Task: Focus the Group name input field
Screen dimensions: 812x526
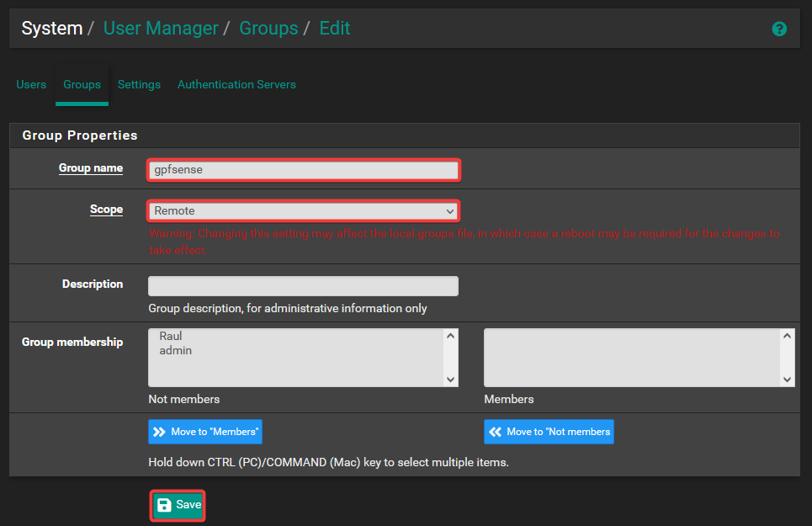Action: click(x=303, y=169)
